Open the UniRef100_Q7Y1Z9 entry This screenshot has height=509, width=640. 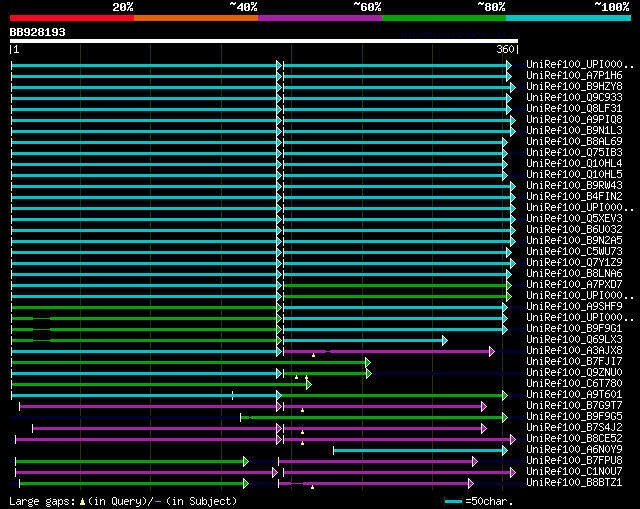tap(574, 263)
